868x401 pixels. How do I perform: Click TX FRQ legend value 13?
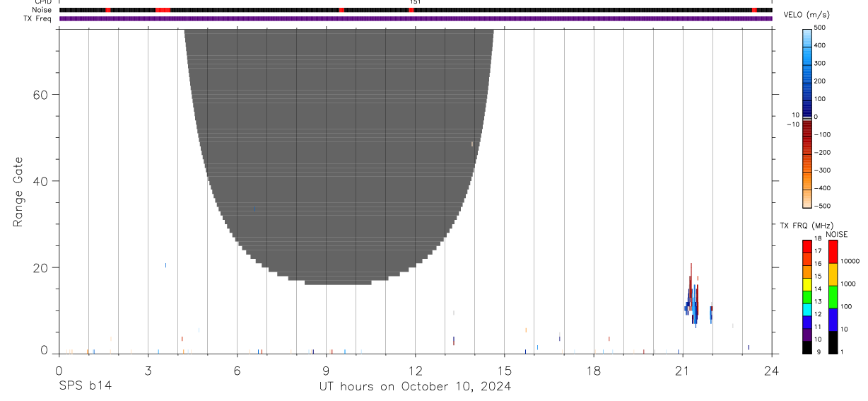coord(817,301)
